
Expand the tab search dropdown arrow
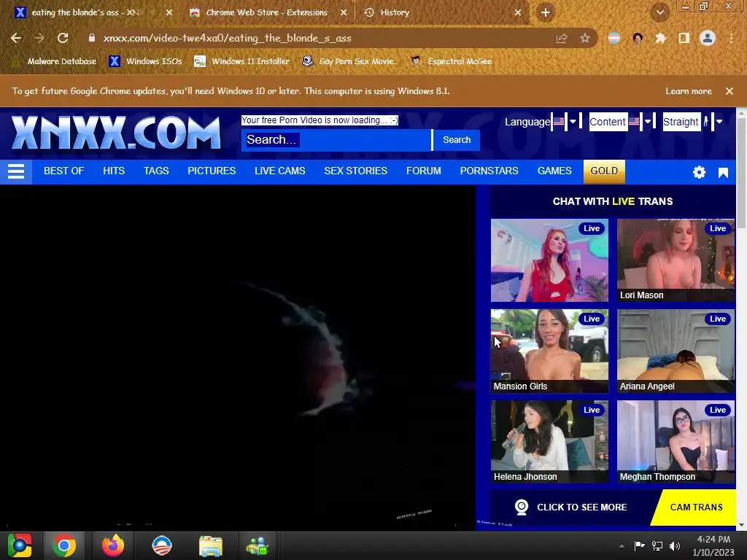[659, 12]
